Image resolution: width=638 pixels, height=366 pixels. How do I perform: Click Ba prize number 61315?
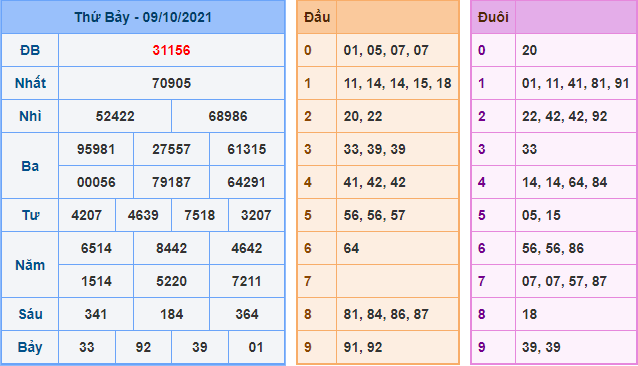(x=247, y=149)
